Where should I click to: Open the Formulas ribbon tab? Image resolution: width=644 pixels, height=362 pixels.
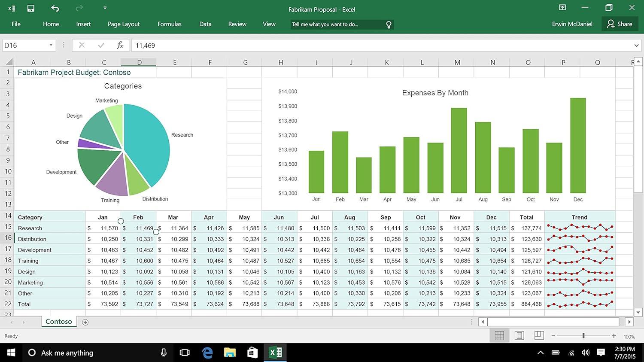[169, 24]
